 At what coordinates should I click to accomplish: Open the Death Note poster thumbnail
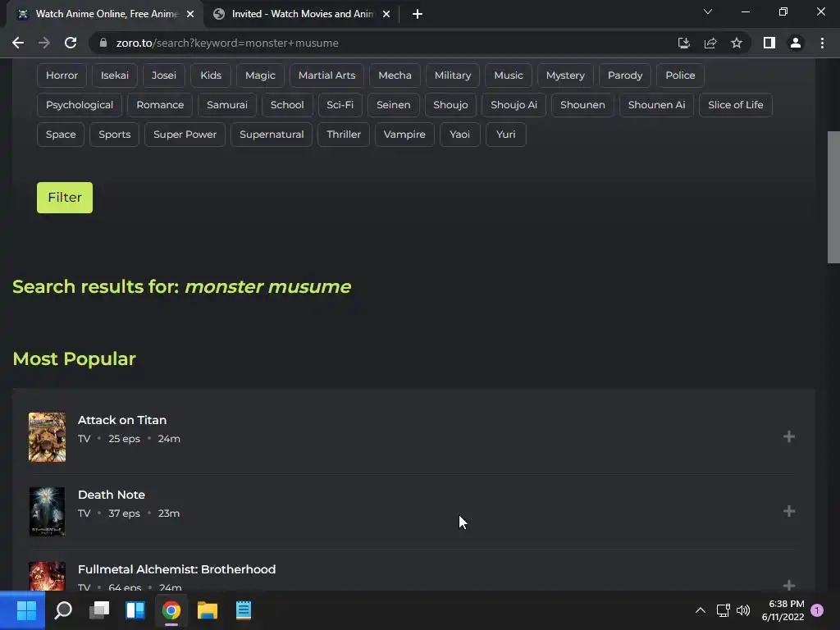pos(47,511)
